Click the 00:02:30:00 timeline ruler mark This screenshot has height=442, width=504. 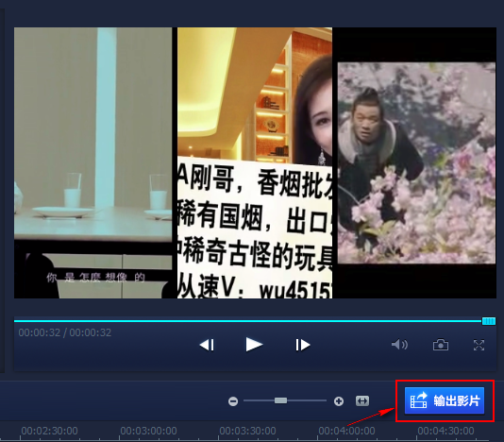(49, 431)
